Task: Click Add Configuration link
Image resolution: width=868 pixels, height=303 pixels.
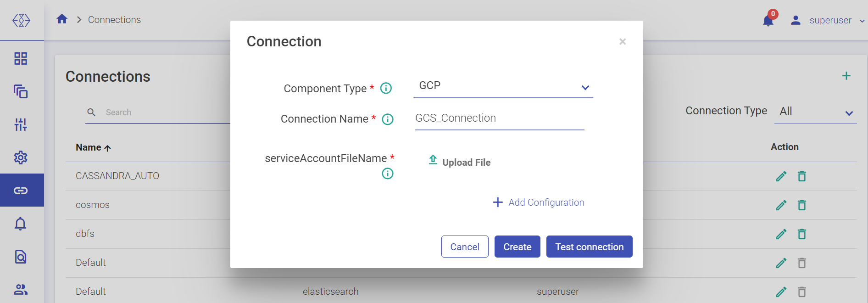Action: (538, 202)
